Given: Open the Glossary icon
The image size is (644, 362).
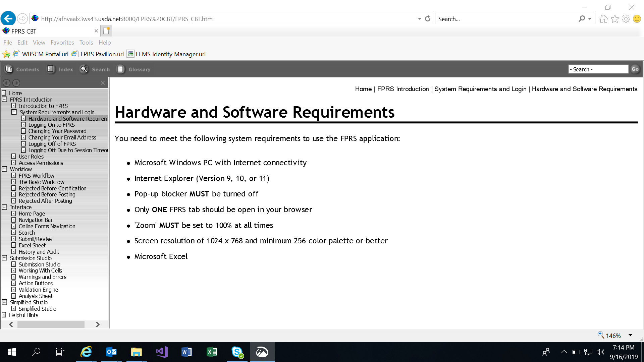Looking at the screenshot, I should 120,69.
